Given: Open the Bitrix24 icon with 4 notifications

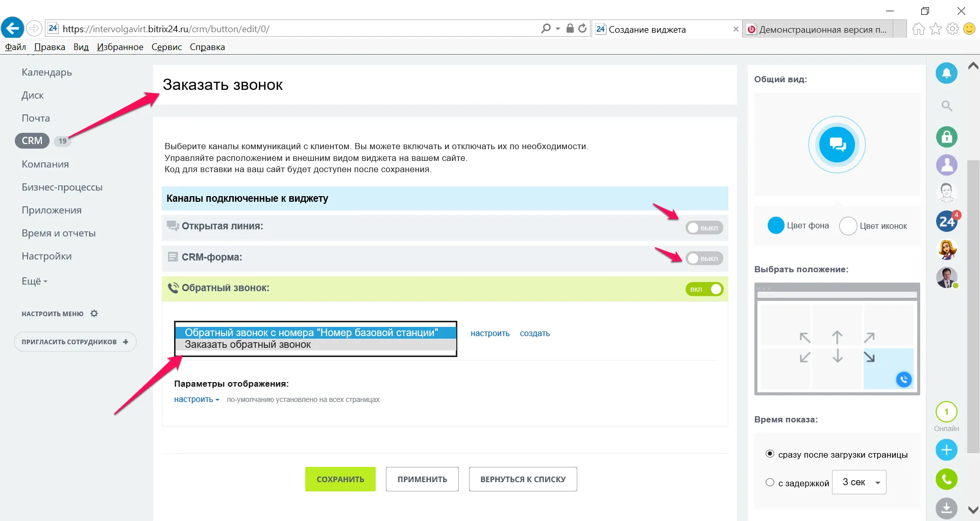Looking at the screenshot, I should (x=946, y=221).
